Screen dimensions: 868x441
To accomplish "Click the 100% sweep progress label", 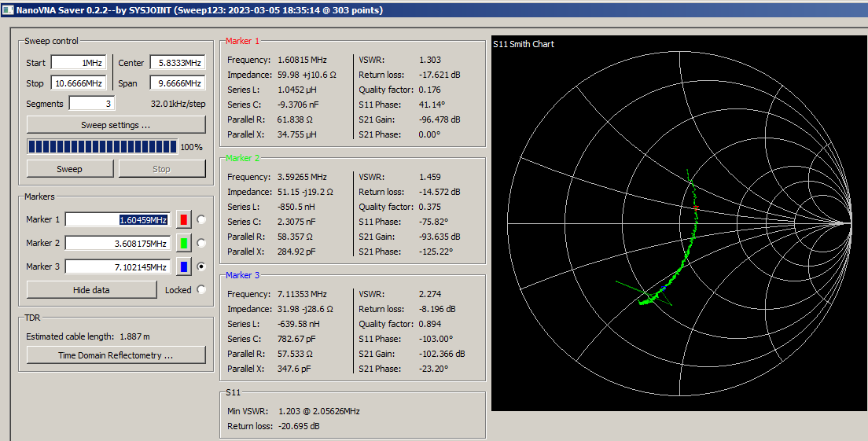I will 192,147.
